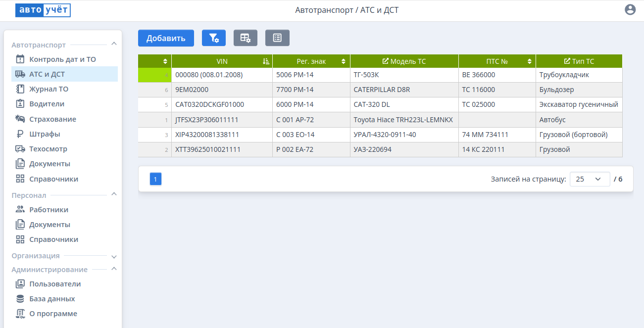This screenshot has height=328, width=644.
Task: Sort by the first ID column arrows
Action: coord(165,61)
